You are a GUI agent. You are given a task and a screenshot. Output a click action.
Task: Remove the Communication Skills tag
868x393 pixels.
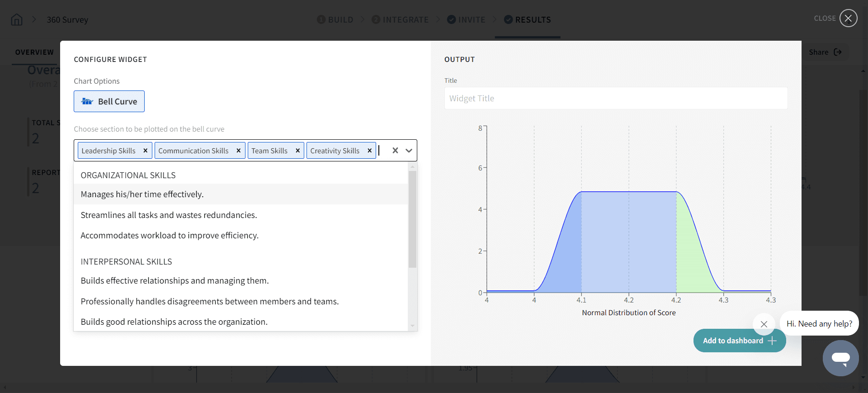[238, 151]
